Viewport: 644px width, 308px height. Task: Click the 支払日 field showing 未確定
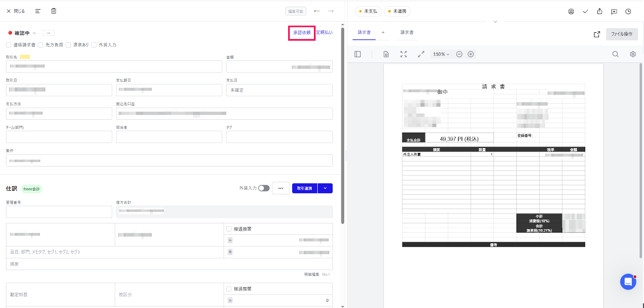[279, 90]
